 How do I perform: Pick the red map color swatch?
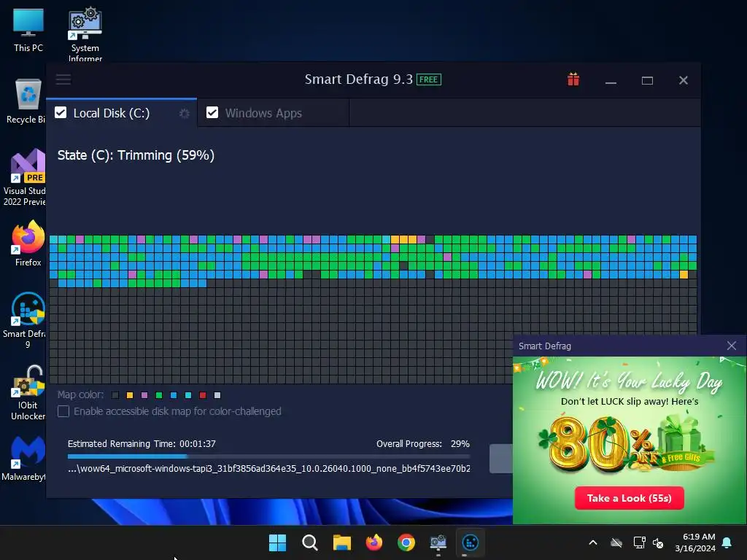coord(203,395)
